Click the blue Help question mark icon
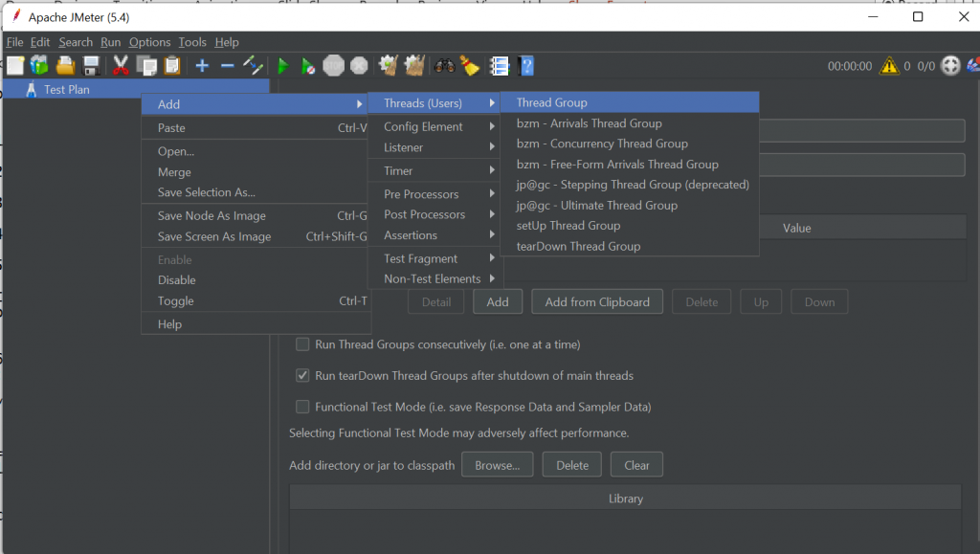 [x=525, y=66]
